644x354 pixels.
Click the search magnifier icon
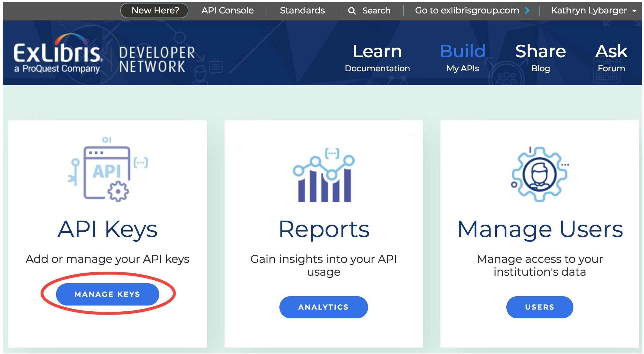(x=352, y=11)
